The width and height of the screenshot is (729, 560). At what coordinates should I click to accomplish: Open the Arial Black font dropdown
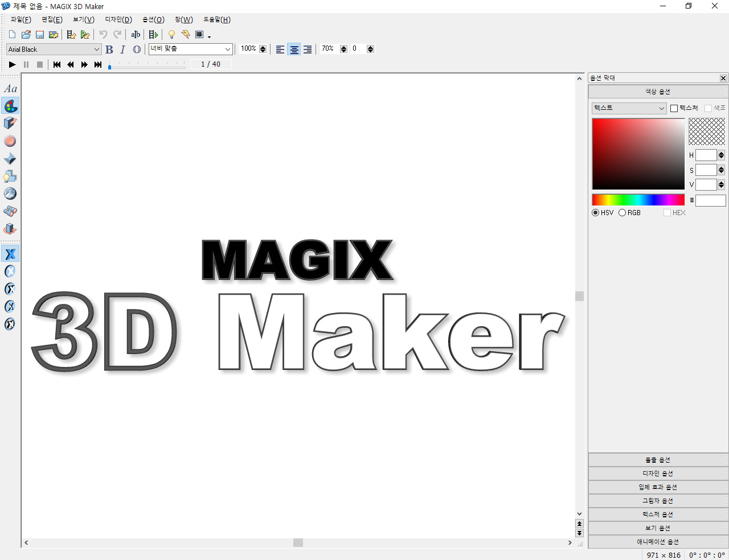tap(54, 50)
